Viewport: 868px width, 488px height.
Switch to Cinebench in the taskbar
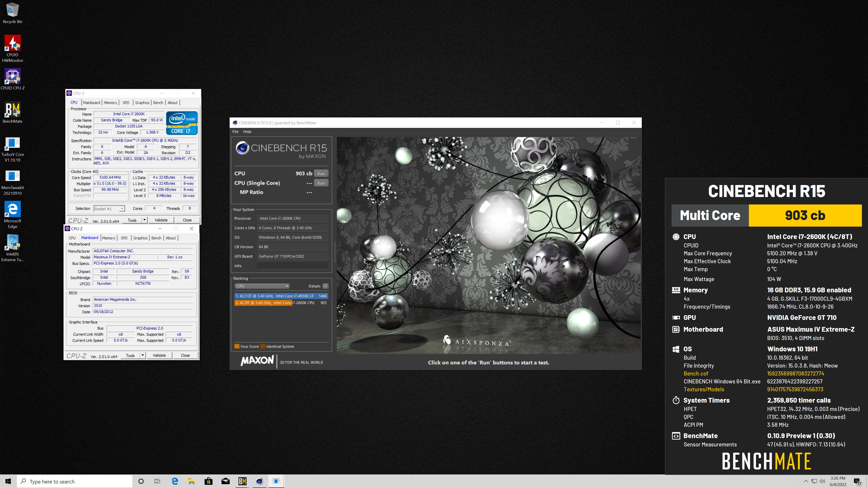click(x=259, y=481)
